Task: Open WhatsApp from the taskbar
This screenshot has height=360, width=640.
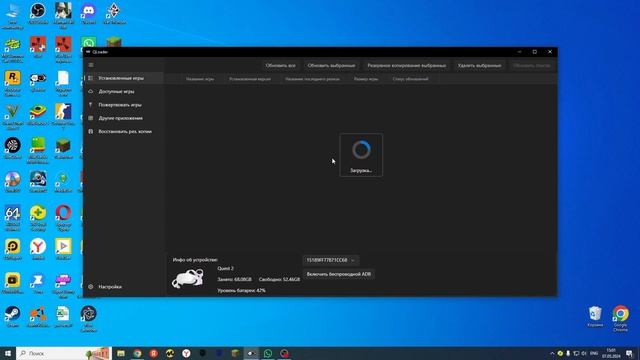Action: (268, 353)
